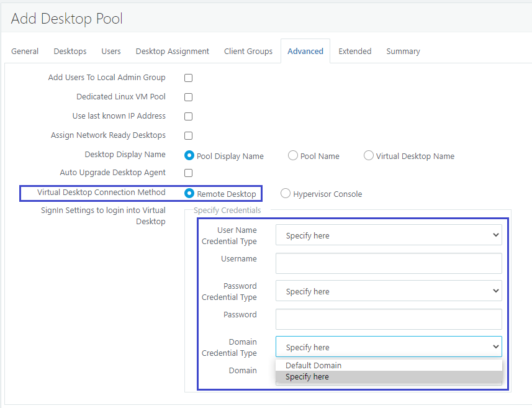The width and height of the screenshot is (532, 408).
Task: Select Pool Name radio option
Action: point(293,156)
